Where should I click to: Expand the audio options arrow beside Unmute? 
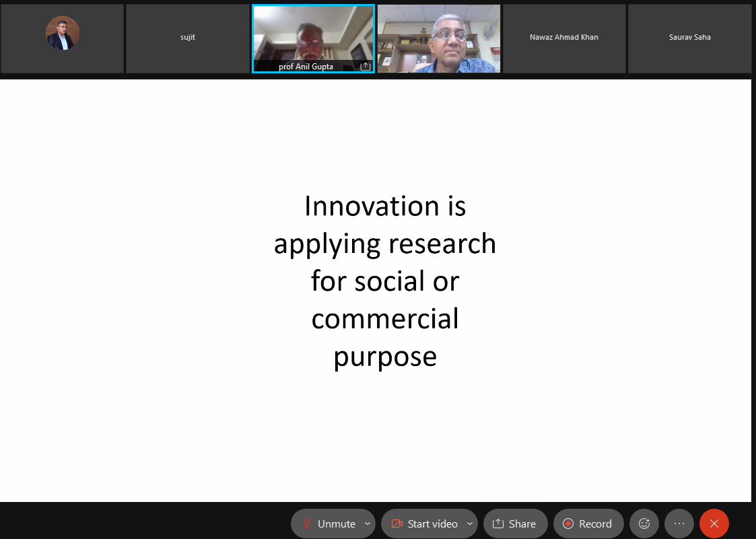(368, 524)
